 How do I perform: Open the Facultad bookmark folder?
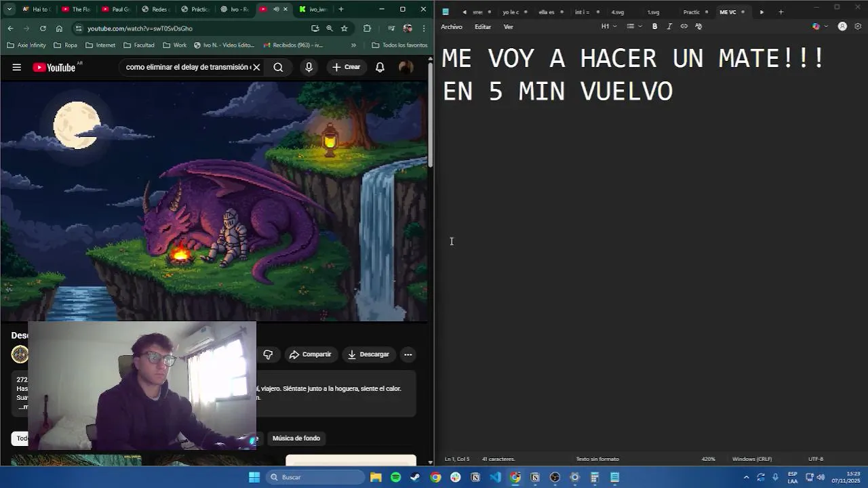coord(139,45)
